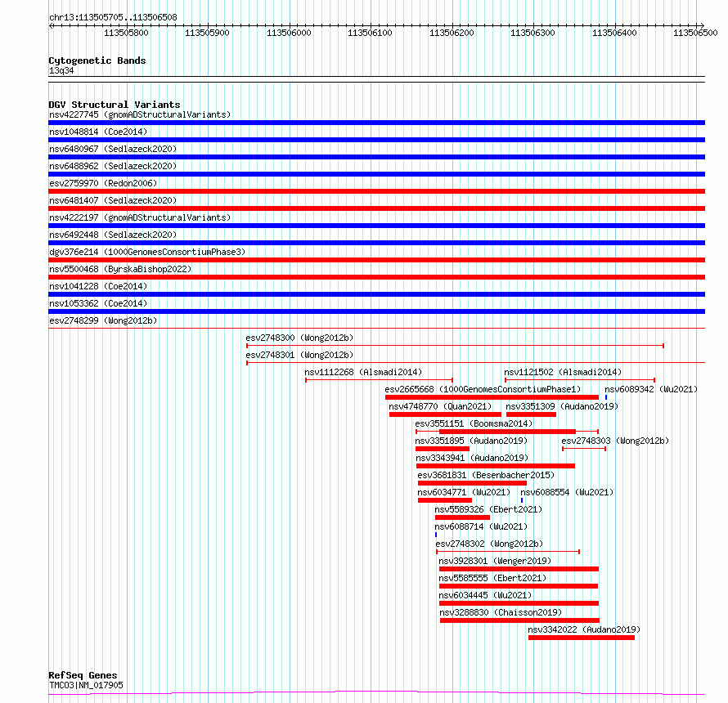Open nsv6088554 (Wu2021) label
This screenshot has width=728, height=703.
point(567,492)
